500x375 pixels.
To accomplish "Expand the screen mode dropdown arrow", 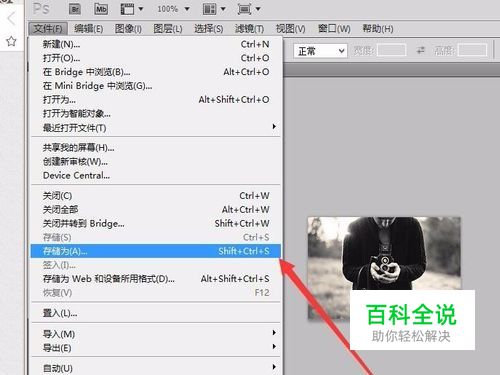I will coord(258,9).
